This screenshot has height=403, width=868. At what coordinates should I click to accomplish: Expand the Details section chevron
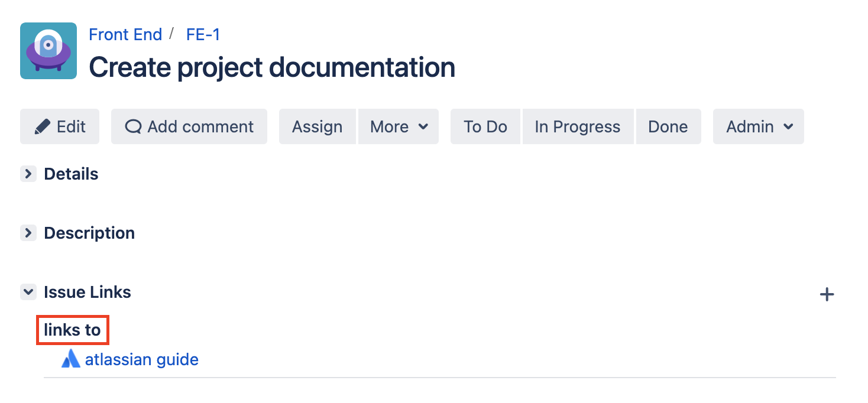tap(28, 174)
